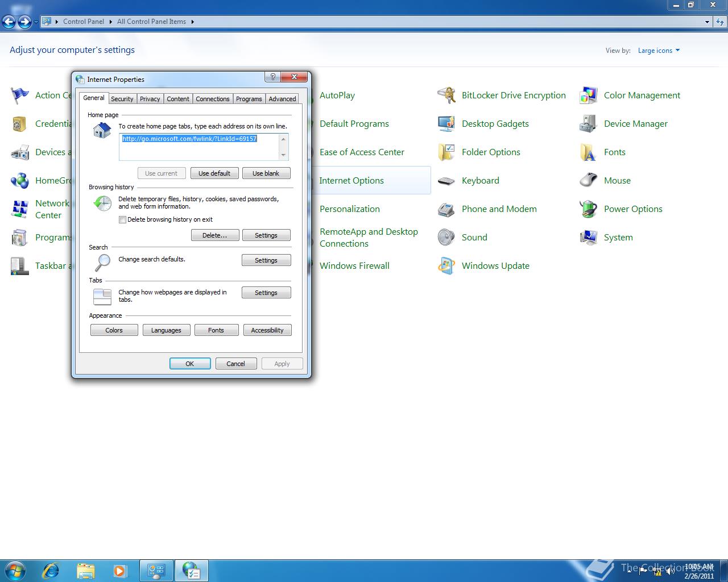
Task: Open the System icon
Action: pyautogui.click(x=589, y=238)
